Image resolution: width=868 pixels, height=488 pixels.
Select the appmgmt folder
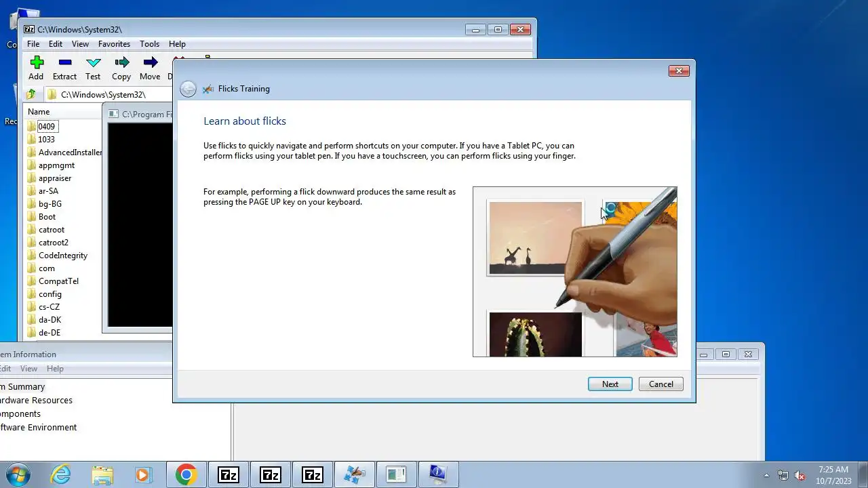point(56,165)
